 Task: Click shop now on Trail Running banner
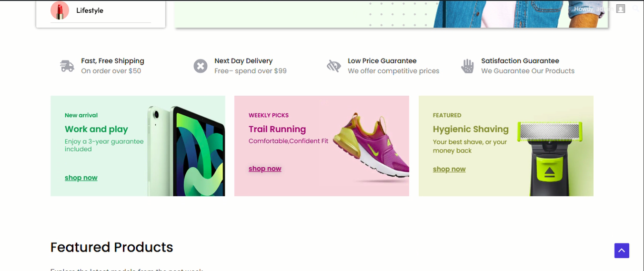coord(265,169)
